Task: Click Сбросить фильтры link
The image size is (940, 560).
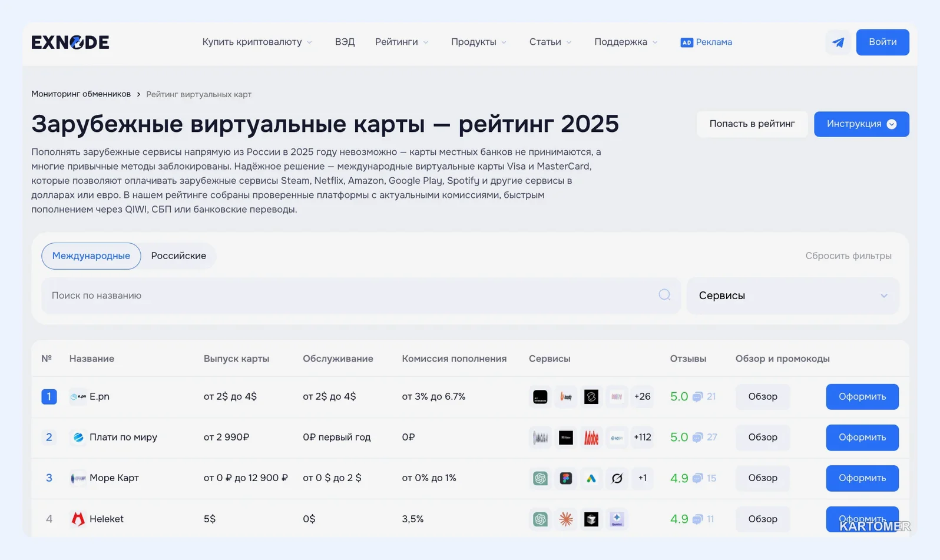Action: coord(848,256)
